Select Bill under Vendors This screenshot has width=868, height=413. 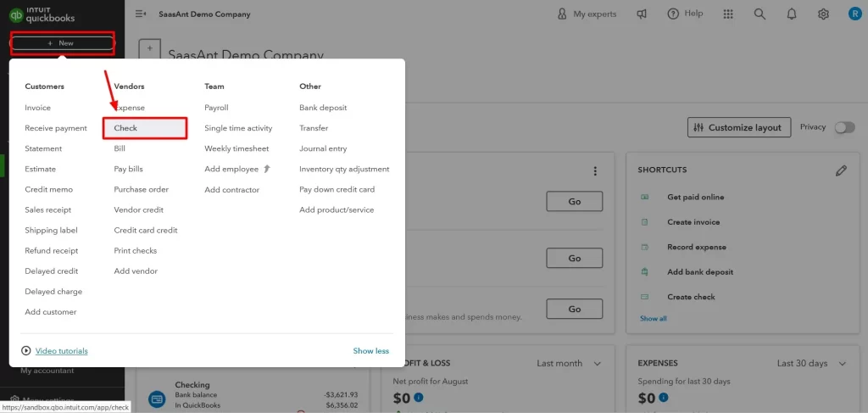click(120, 148)
